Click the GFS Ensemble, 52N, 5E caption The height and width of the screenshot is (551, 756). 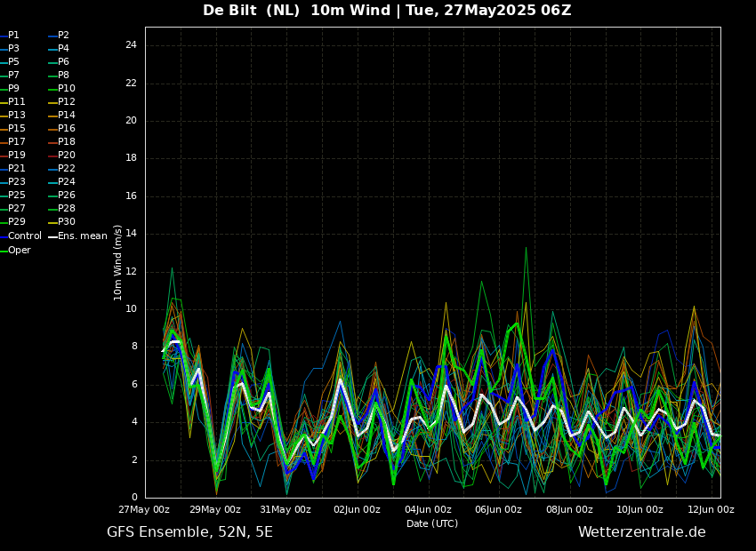point(189,532)
